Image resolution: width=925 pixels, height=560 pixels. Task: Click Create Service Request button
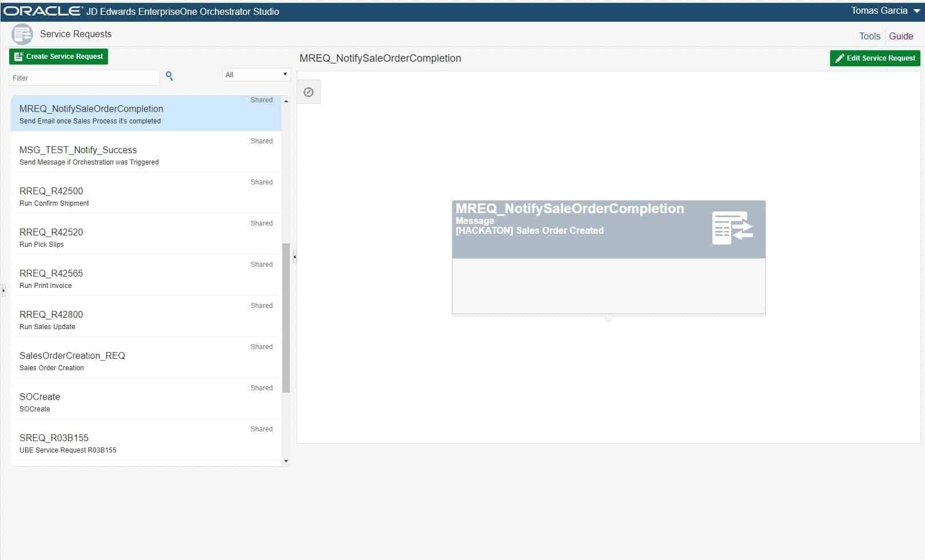pyautogui.click(x=58, y=57)
